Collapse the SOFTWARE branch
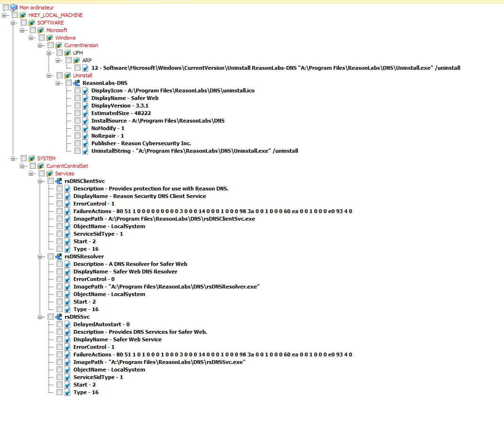 click(x=13, y=23)
